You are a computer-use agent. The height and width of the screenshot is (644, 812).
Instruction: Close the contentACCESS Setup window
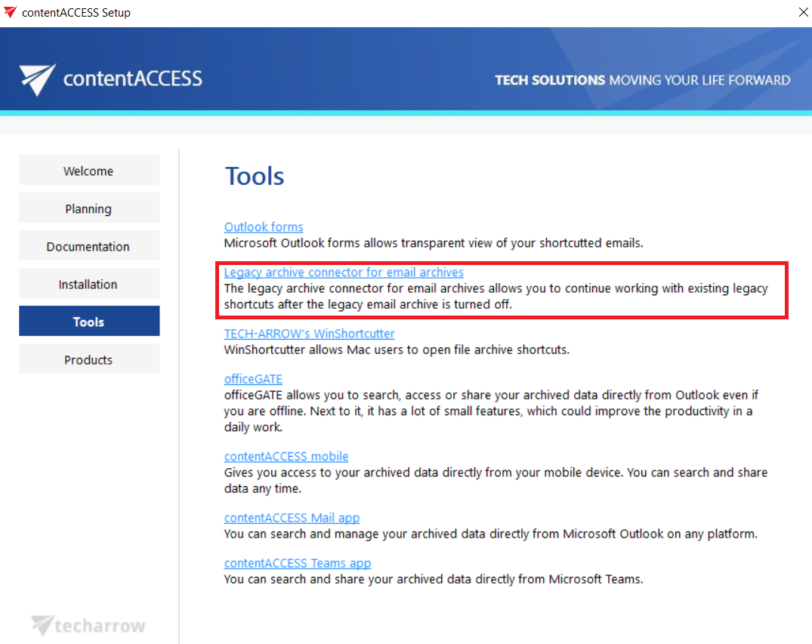coord(803,12)
